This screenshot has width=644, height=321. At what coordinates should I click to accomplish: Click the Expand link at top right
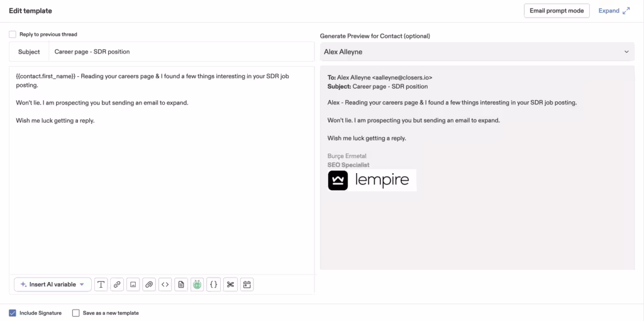pyautogui.click(x=614, y=11)
